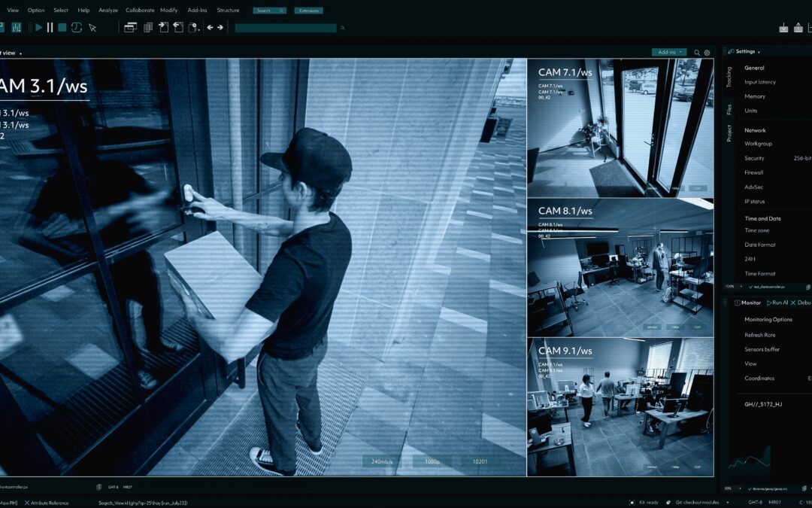Click the export file arrow icon

(179, 28)
